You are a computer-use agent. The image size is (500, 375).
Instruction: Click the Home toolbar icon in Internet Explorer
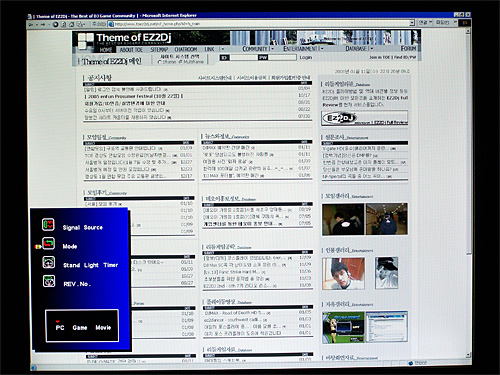tap(71, 24)
